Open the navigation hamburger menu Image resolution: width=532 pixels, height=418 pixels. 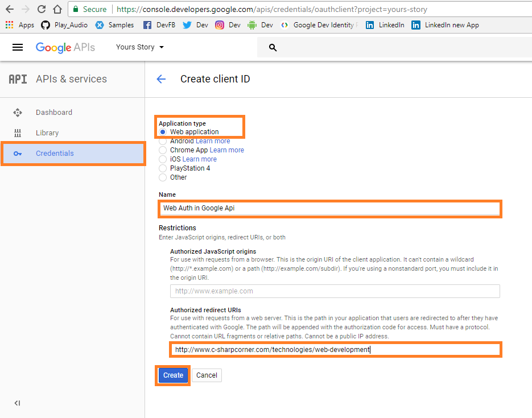[18, 47]
